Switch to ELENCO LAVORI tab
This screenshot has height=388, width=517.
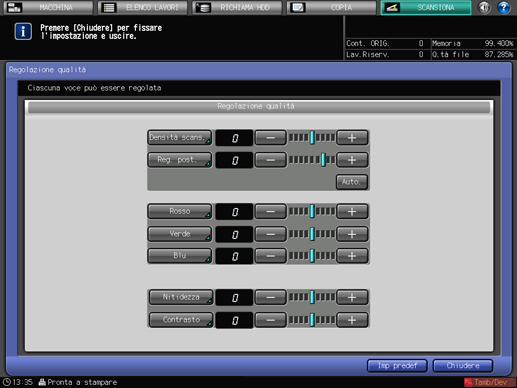click(x=143, y=7)
